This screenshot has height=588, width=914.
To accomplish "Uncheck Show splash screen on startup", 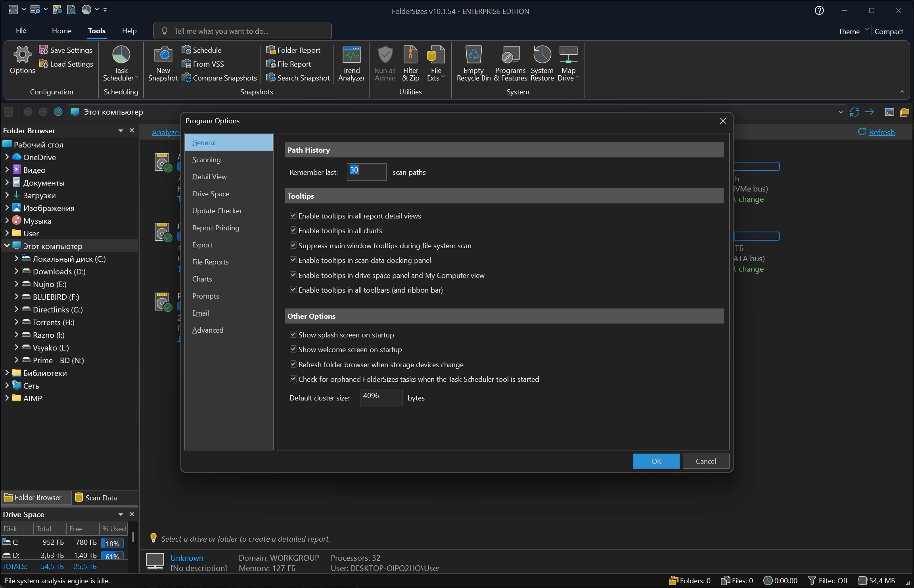I will 293,335.
